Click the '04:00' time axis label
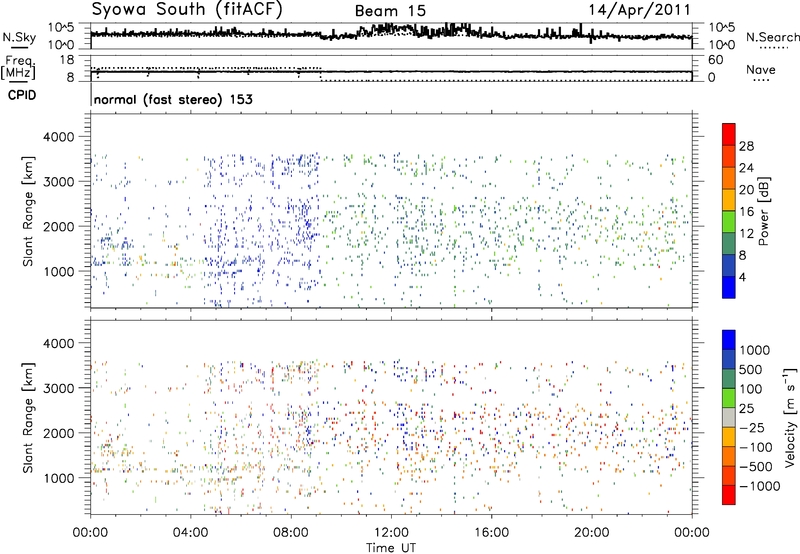Image resolution: width=800 pixels, height=554 pixels. pyautogui.click(x=191, y=533)
